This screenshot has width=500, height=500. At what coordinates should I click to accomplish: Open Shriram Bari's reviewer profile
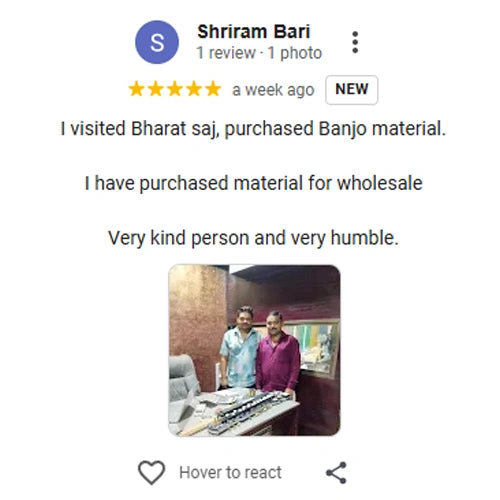(x=254, y=32)
